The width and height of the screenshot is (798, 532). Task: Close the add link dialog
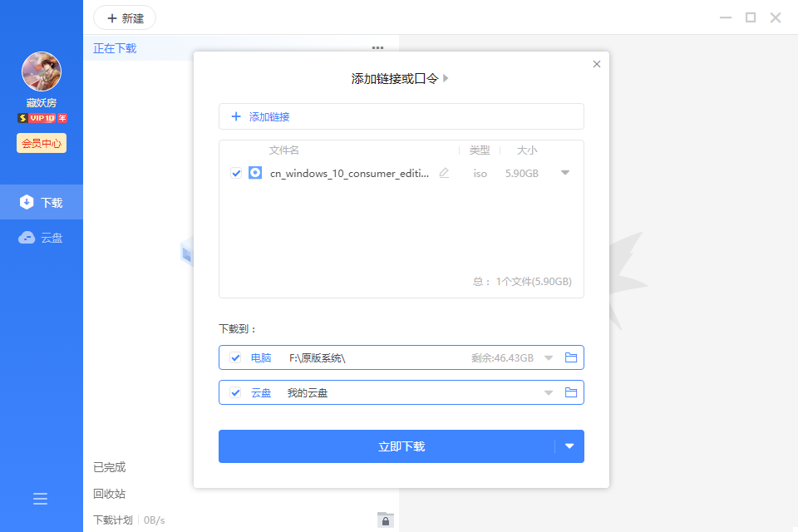tap(596, 64)
